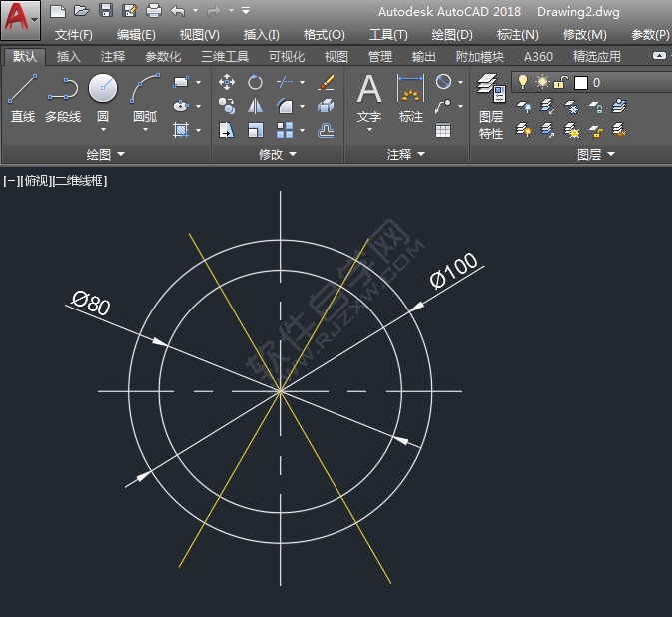The height and width of the screenshot is (617, 672).
Task: Click the 标注 dimension tool
Action: 410,99
